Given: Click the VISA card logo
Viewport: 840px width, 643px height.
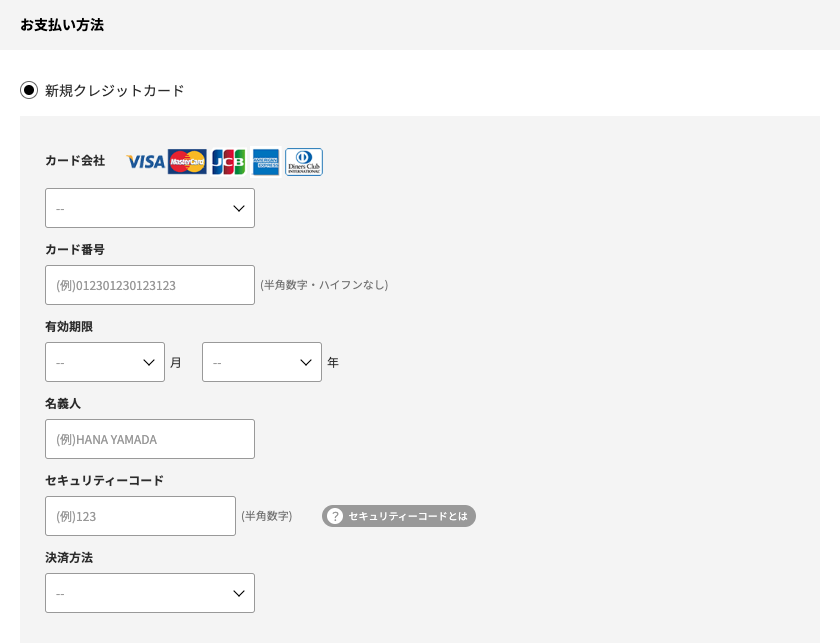Looking at the screenshot, I should coord(146,162).
